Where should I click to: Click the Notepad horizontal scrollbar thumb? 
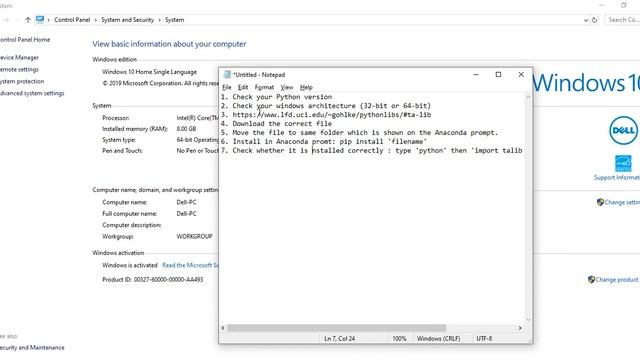pos(337,328)
